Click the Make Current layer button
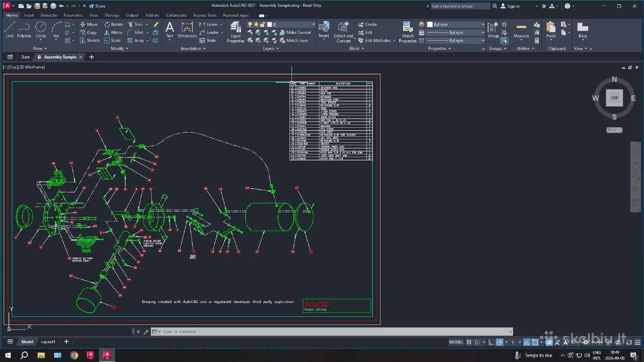The width and height of the screenshot is (644, 362). 295,32
